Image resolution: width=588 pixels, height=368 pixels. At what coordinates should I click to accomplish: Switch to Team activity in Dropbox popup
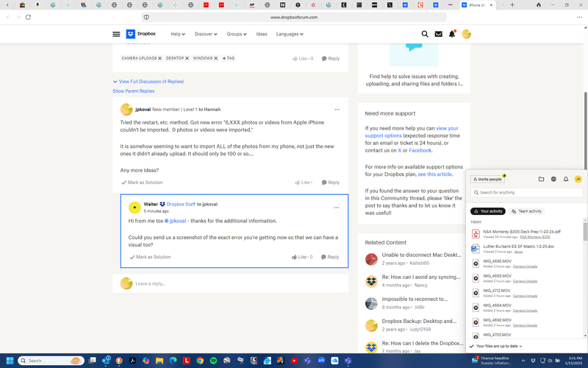coord(526,211)
